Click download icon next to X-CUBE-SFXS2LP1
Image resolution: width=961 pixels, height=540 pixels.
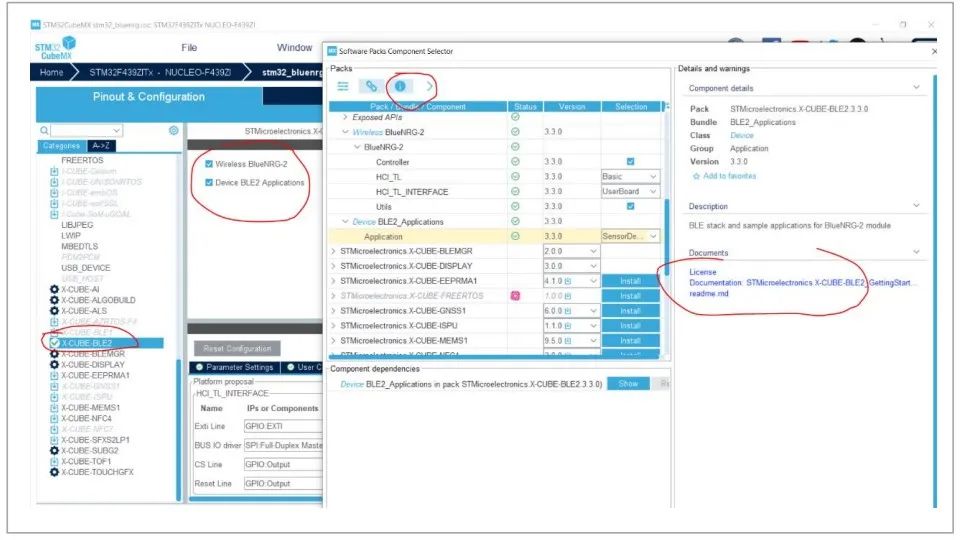[x=54, y=439]
